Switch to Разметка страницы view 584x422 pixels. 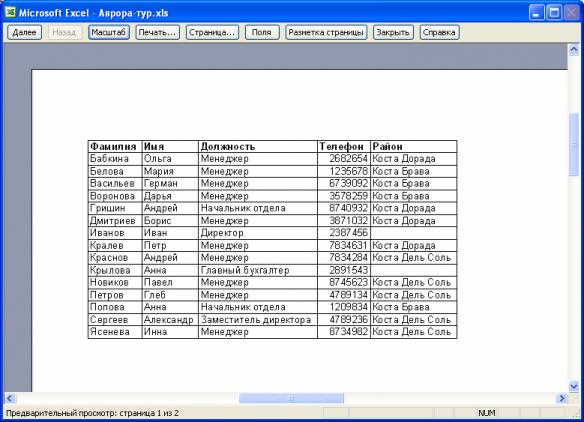tap(326, 32)
